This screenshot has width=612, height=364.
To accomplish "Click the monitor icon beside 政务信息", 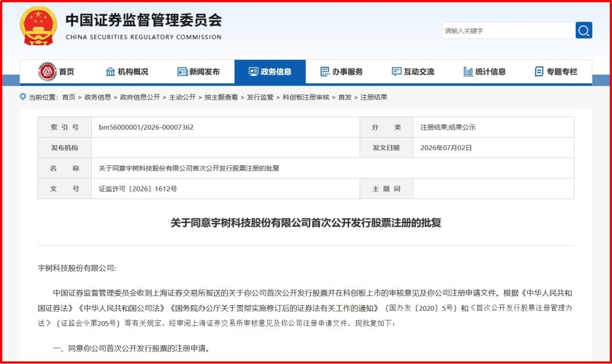I will click(x=253, y=72).
